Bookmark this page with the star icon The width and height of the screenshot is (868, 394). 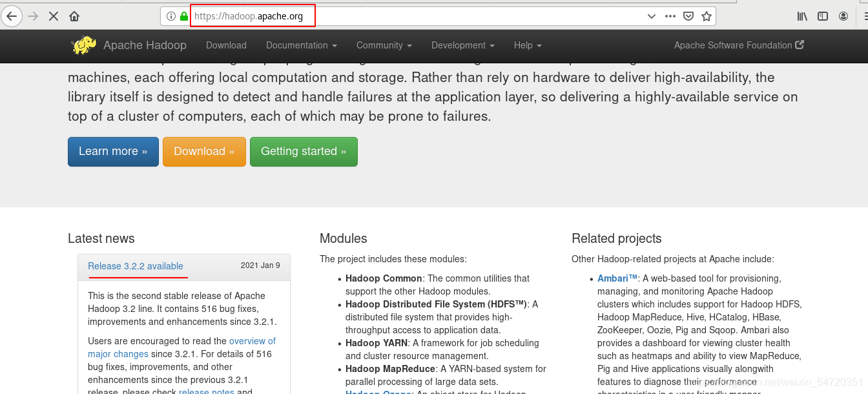point(707,16)
